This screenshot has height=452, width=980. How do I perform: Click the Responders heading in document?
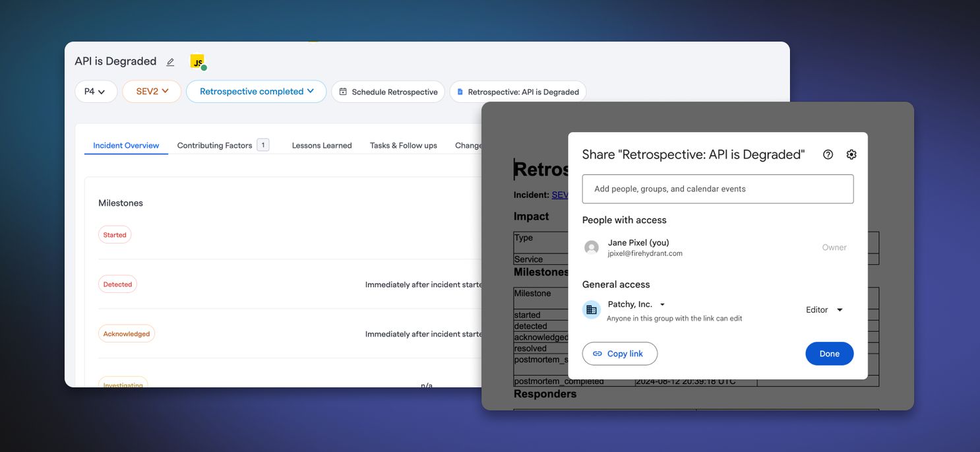(545, 394)
